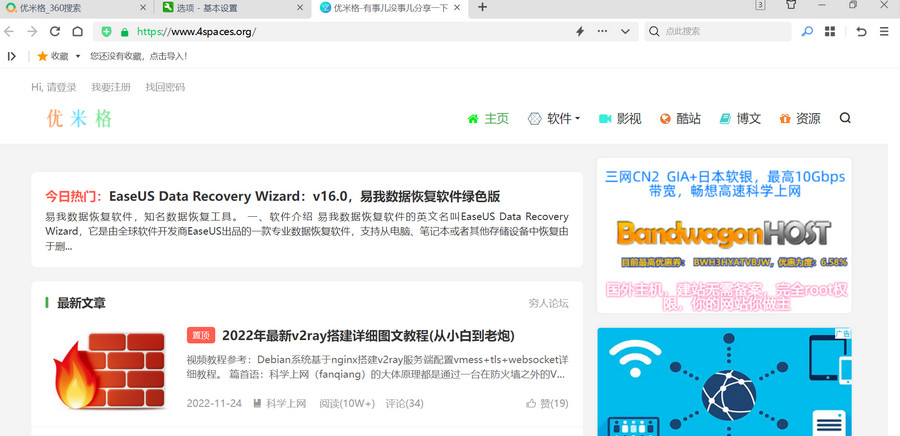This screenshot has width=900, height=436.
Task: Expand the address bar dropdown chevron
Action: [625, 32]
